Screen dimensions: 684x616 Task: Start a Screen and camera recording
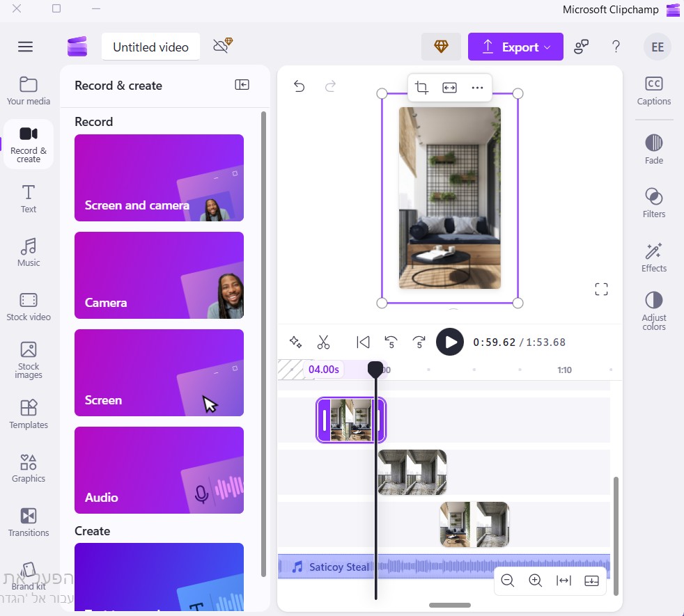point(159,178)
